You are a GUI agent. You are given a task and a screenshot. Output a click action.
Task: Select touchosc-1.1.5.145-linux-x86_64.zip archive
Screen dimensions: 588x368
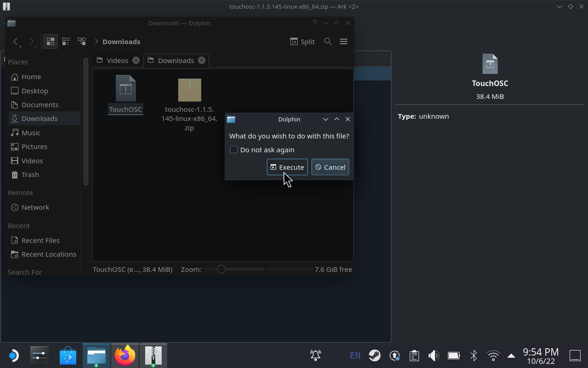[x=189, y=104]
